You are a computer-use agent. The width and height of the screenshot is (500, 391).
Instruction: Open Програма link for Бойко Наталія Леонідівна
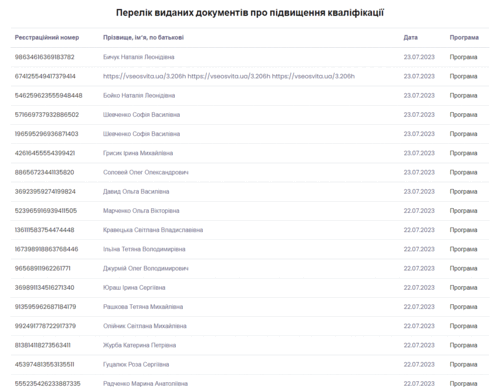[x=463, y=96]
